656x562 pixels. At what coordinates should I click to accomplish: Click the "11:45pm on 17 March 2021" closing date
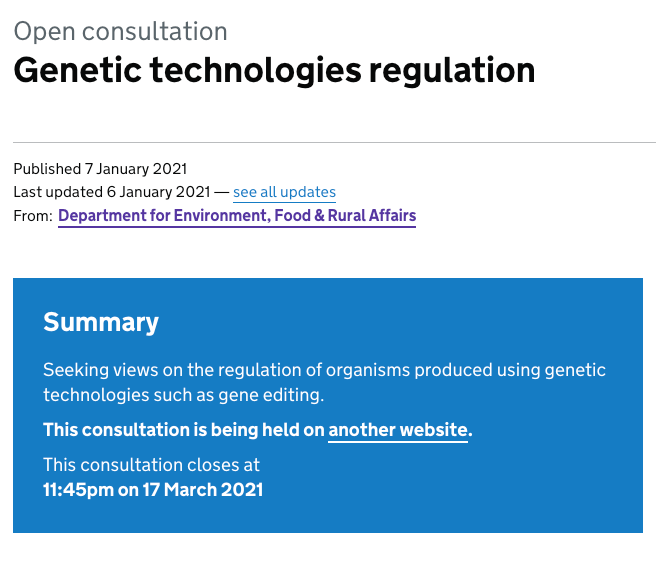(x=153, y=489)
